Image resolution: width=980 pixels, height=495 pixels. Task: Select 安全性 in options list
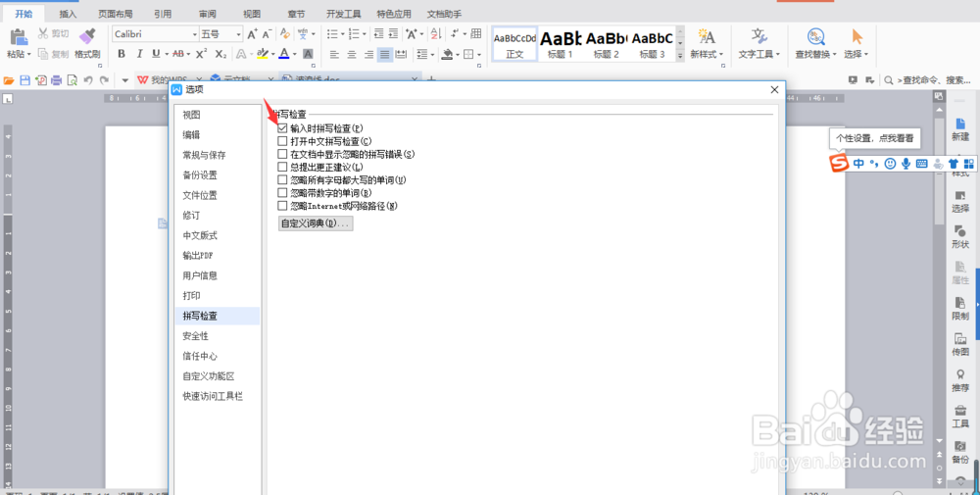218,335
